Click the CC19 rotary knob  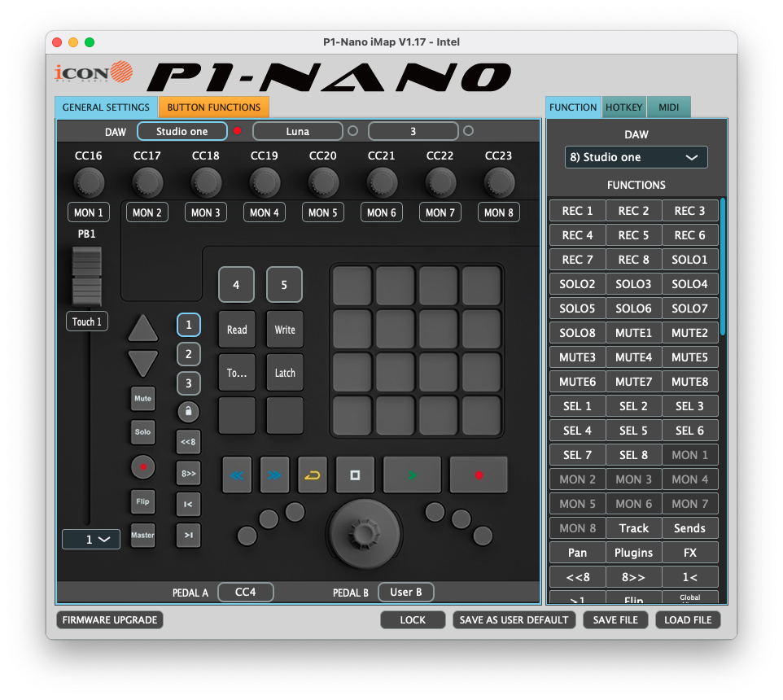click(x=265, y=182)
